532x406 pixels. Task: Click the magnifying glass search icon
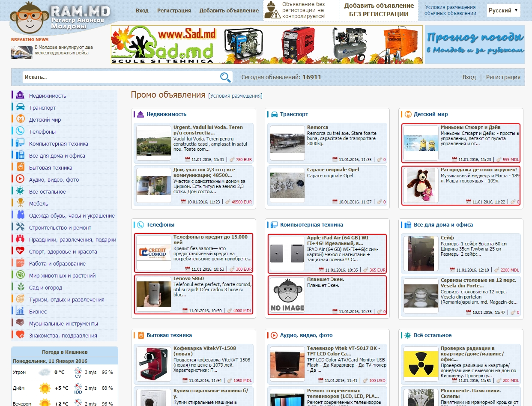(x=225, y=77)
